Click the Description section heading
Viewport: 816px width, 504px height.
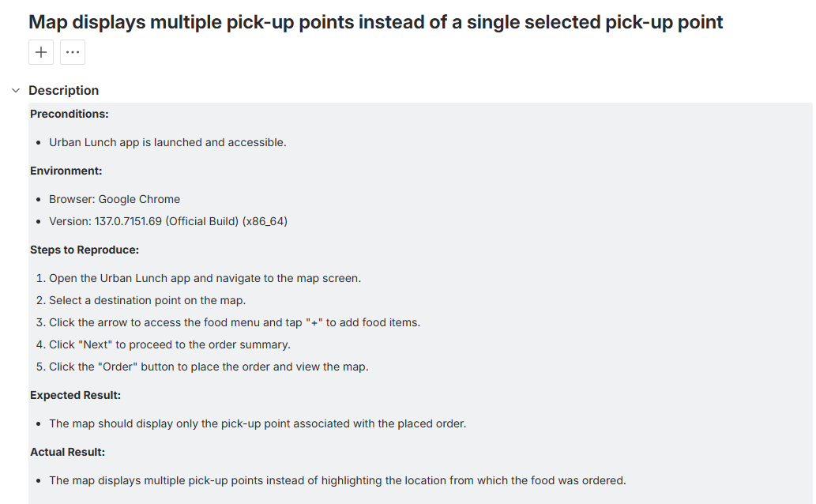pos(64,91)
